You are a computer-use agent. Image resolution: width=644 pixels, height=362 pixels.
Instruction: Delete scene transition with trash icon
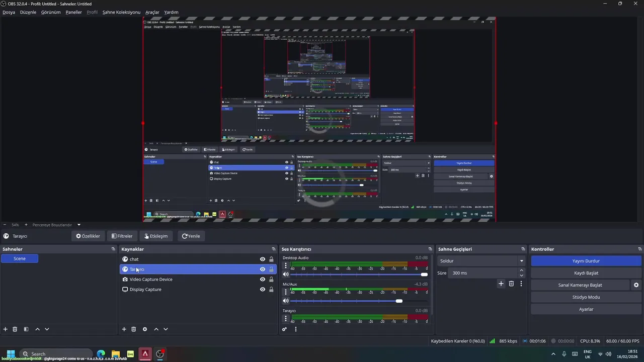click(511, 284)
